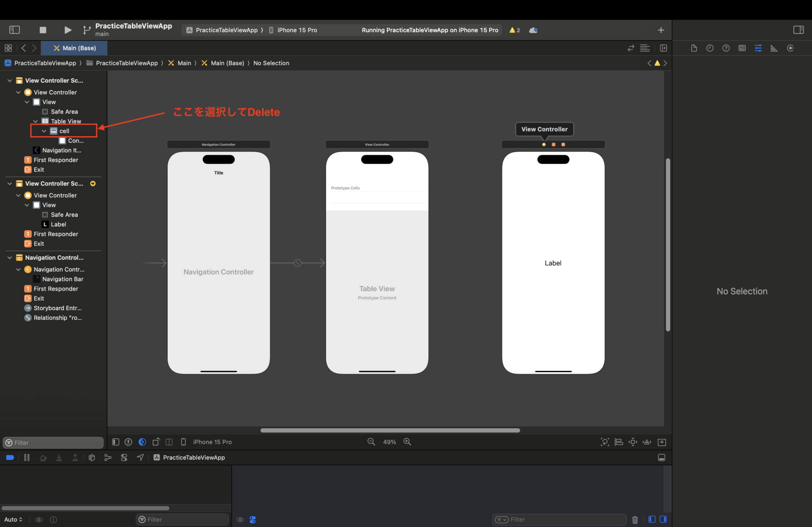Click the 49% zoom level control

point(389,442)
